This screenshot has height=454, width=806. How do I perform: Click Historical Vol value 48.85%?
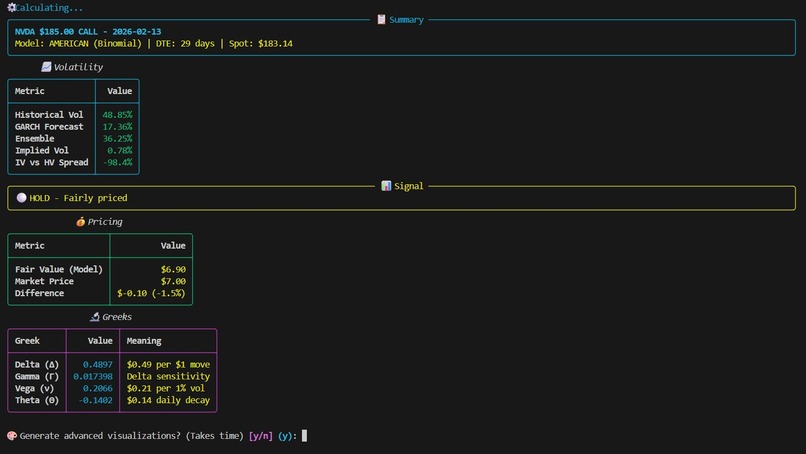117,115
